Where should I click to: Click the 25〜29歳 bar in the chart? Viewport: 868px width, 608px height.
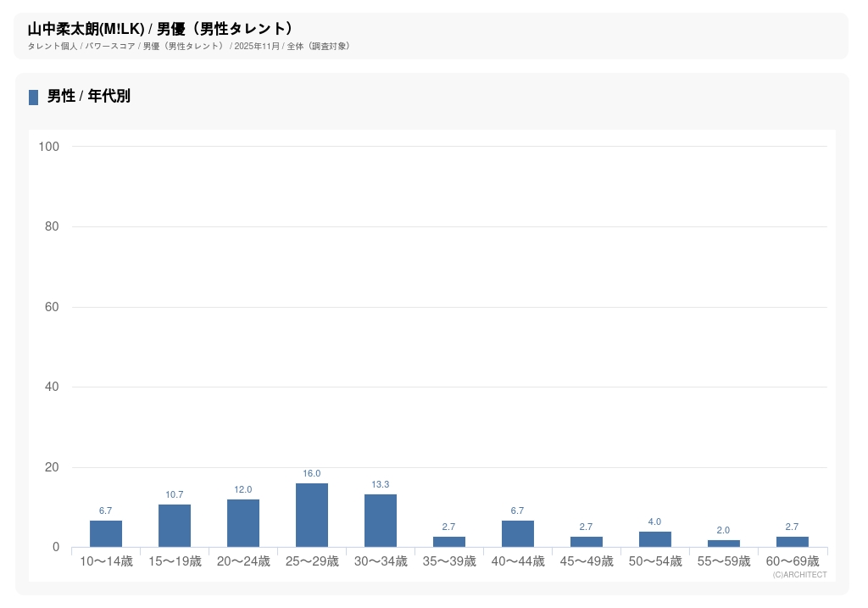coord(312,516)
